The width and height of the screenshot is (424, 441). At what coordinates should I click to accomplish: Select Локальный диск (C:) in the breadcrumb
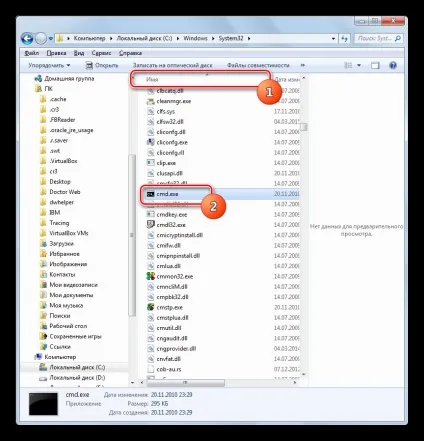144,38
